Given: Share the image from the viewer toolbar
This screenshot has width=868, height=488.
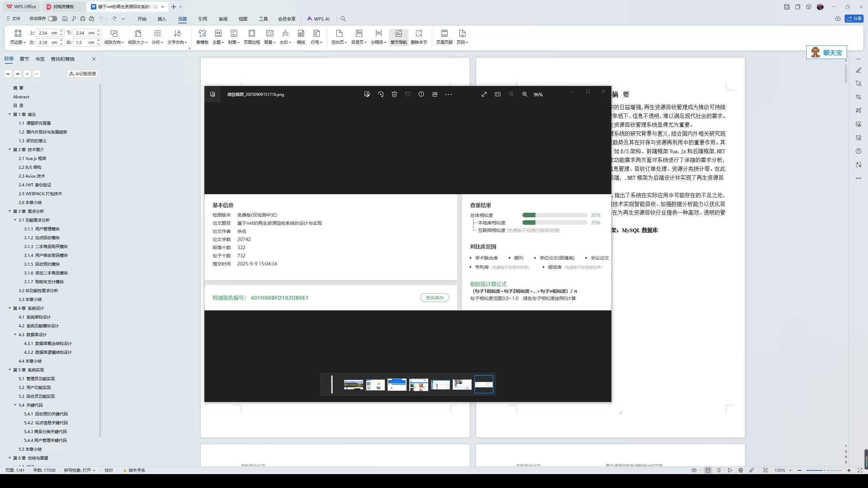Looking at the screenshot, I should tap(434, 94).
